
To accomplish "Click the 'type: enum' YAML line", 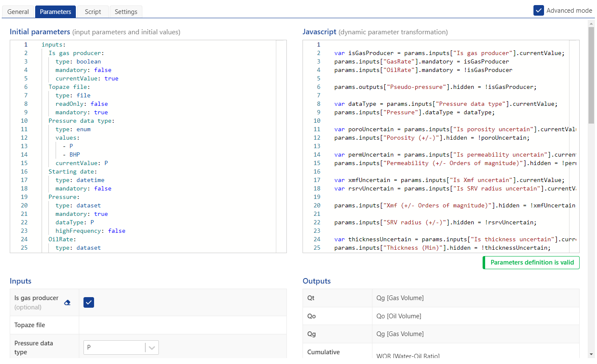I will click(x=73, y=129).
